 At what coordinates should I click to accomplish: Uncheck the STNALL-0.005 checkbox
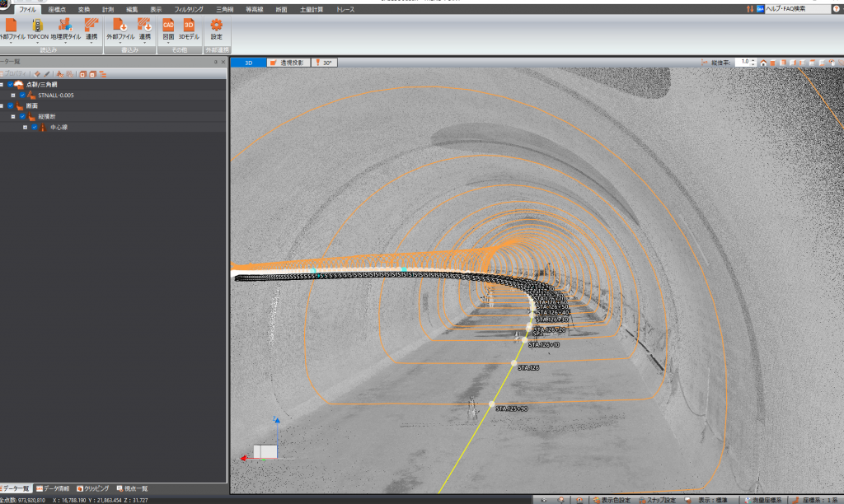point(22,96)
